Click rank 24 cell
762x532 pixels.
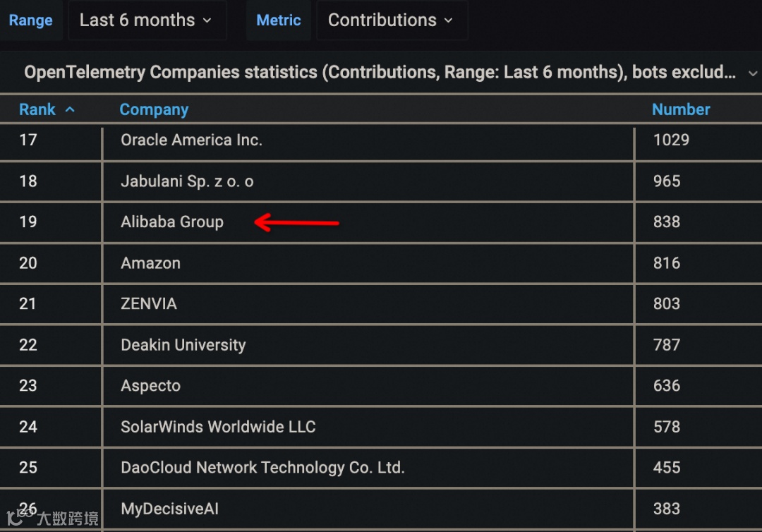point(50,427)
